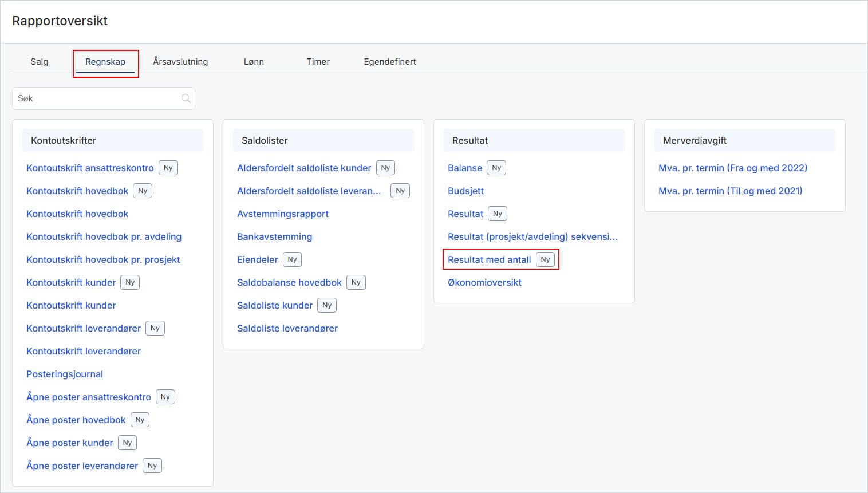Open Kontoutskrift hovedbok pr. prosjekt
This screenshot has height=493, width=868.
pos(103,259)
